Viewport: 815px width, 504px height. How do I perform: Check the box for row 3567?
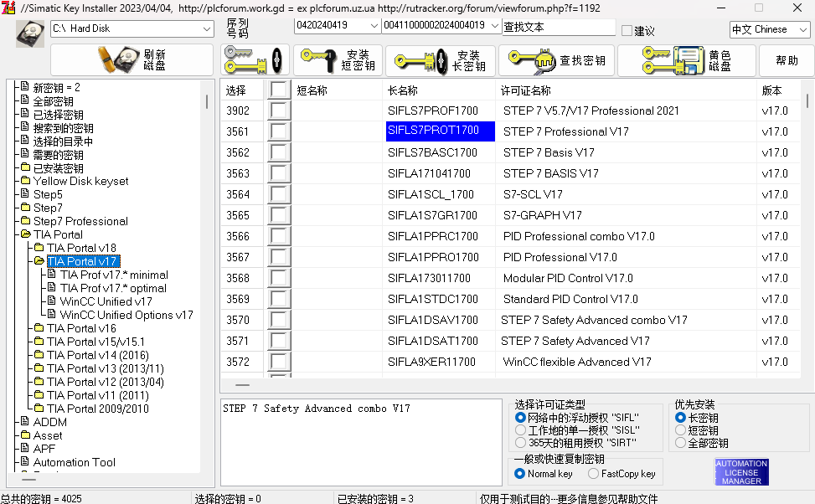point(279,257)
